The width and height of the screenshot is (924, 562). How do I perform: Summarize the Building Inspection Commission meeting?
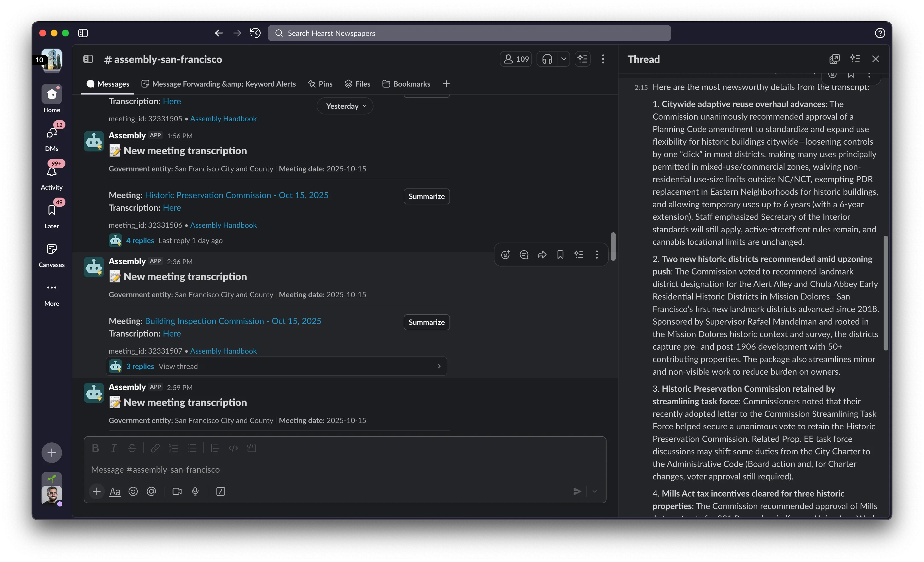click(426, 322)
